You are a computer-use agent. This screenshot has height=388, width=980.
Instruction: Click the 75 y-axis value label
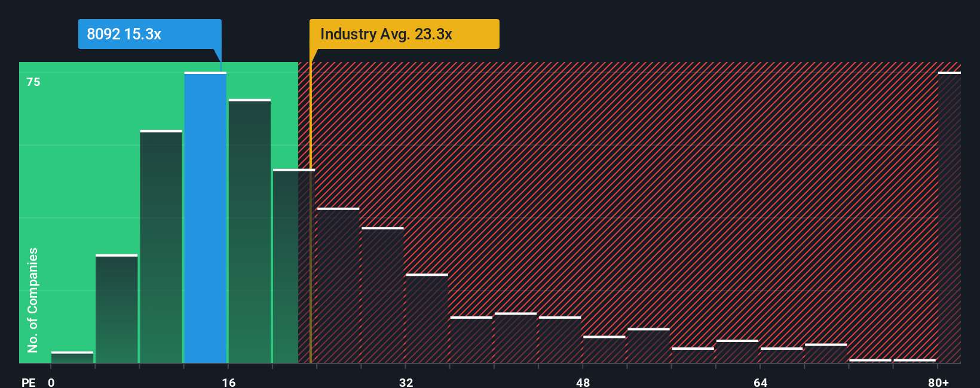[33, 82]
